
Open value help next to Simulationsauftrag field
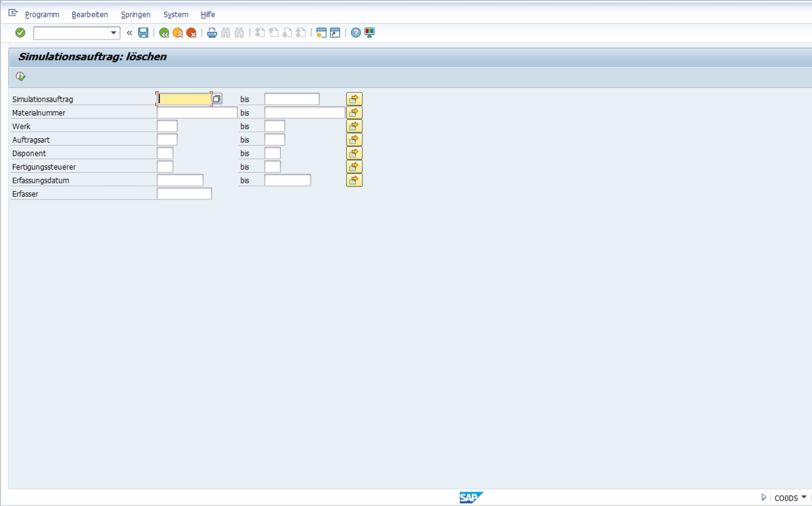[217, 99]
